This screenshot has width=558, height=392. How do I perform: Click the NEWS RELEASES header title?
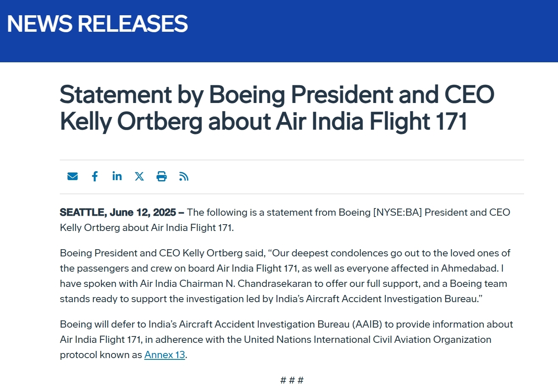[97, 24]
